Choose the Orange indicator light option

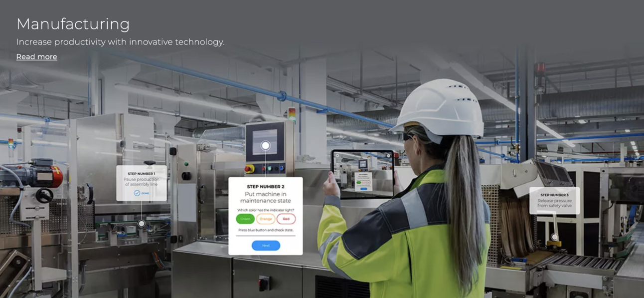pos(266,219)
